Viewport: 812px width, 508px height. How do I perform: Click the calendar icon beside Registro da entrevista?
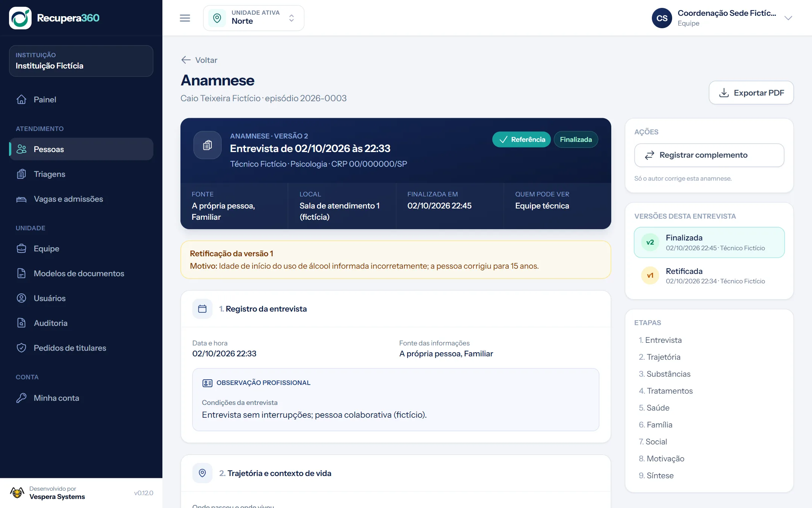pyautogui.click(x=202, y=309)
